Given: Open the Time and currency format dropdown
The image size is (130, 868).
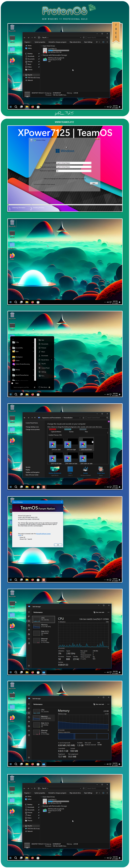Looking at the screenshot, I should click(74, 167).
